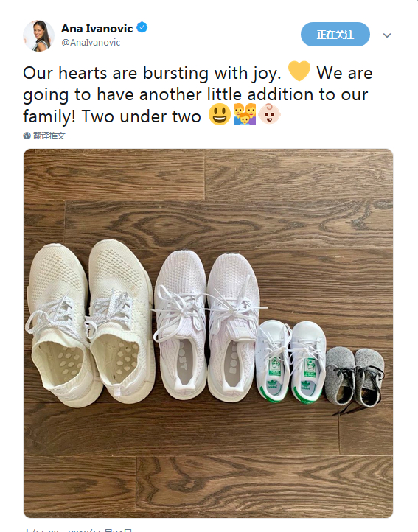The height and width of the screenshot is (532, 418).
Task: Open the Ana Ivanovic display name link
Action: (97, 29)
